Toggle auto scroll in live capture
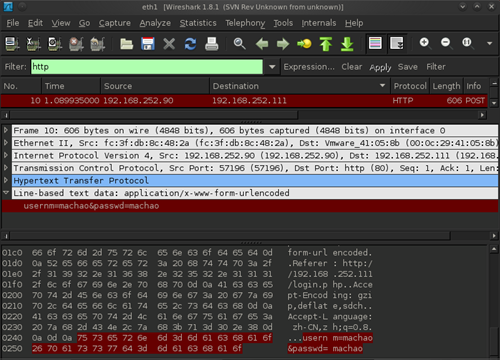 tap(397, 43)
